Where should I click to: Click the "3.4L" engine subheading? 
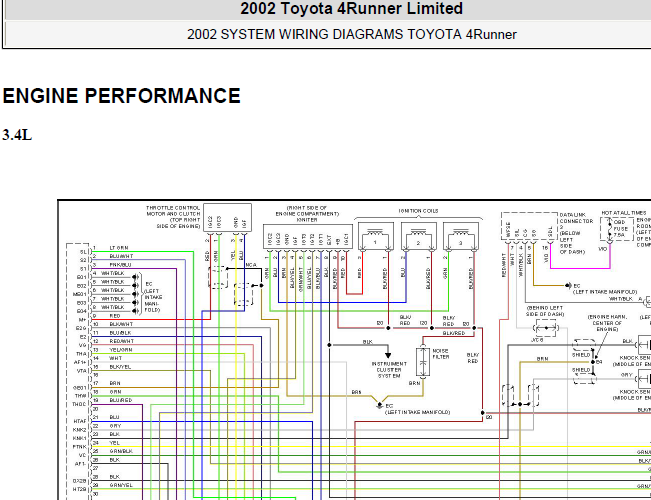[17, 135]
